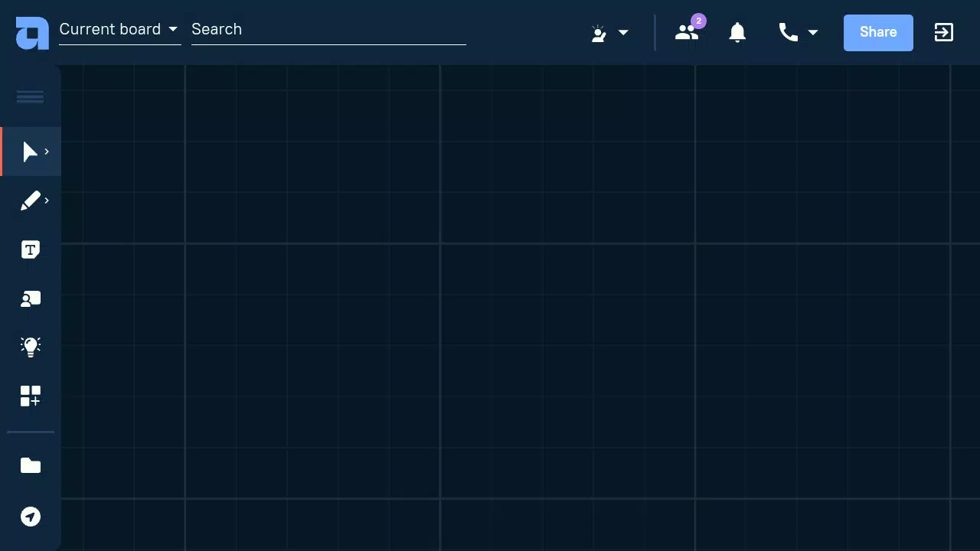Open the add widgets apps icon
980x551 pixels.
pos(31,396)
